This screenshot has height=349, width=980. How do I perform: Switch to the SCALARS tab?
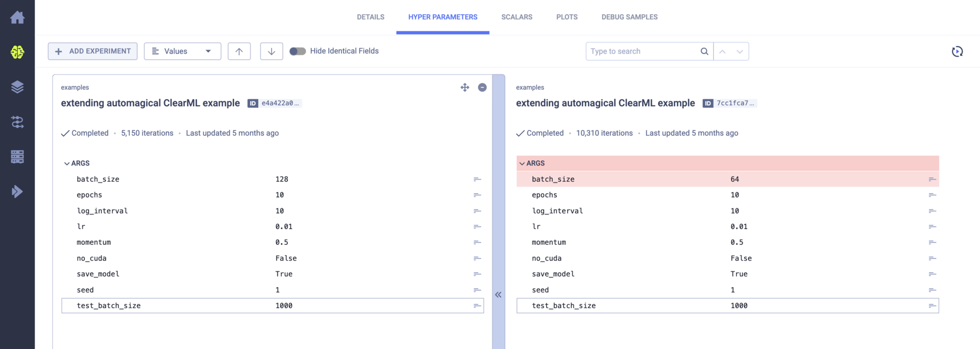[517, 17]
